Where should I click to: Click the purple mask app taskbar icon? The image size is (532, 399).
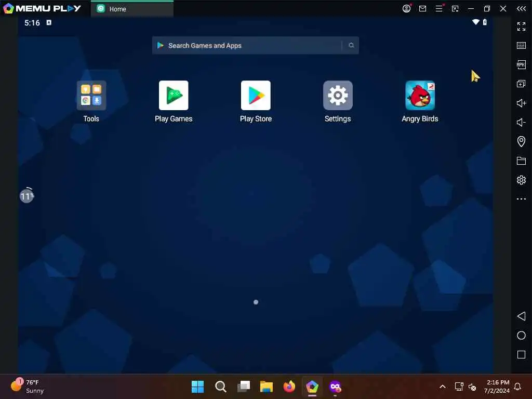tap(335, 387)
